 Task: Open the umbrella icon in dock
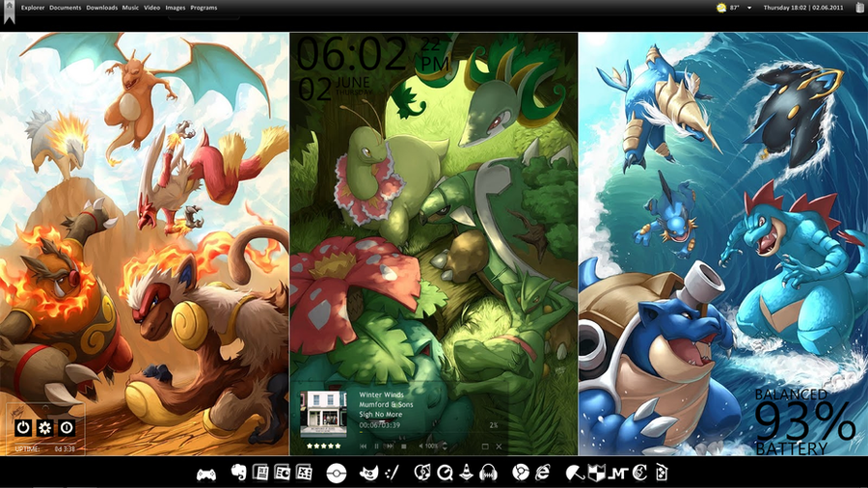(x=575, y=474)
